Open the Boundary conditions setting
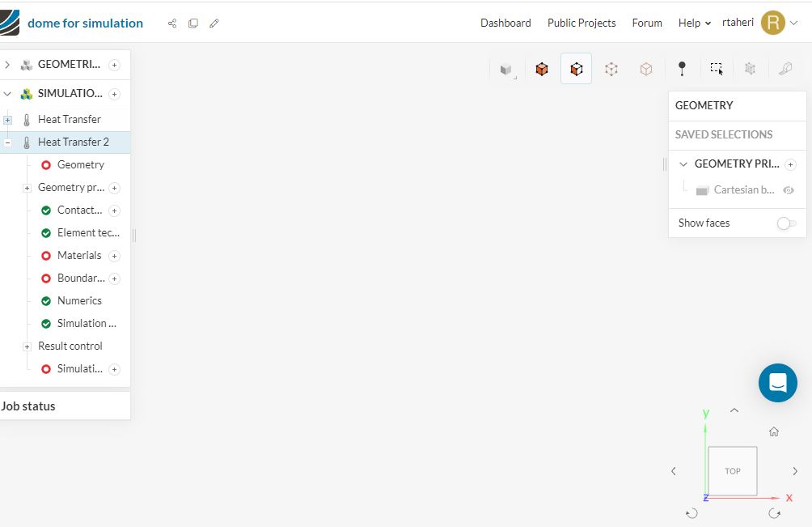812x527 pixels. [81, 278]
